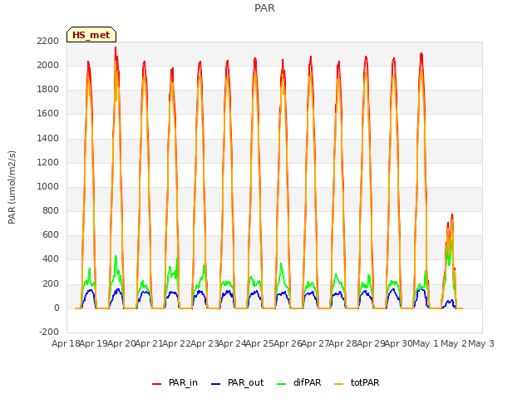
Task: Click the 800 y-axis tick label
Action: pos(51,211)
